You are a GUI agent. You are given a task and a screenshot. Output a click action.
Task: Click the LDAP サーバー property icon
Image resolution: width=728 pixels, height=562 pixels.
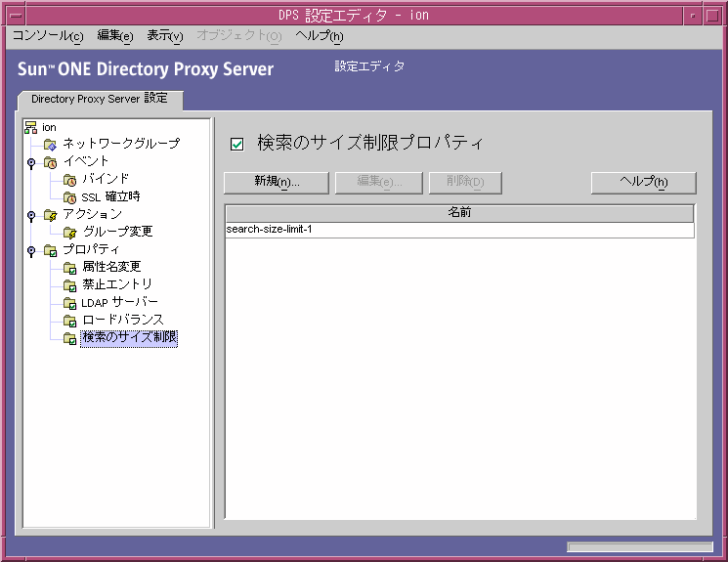point(69,303)
